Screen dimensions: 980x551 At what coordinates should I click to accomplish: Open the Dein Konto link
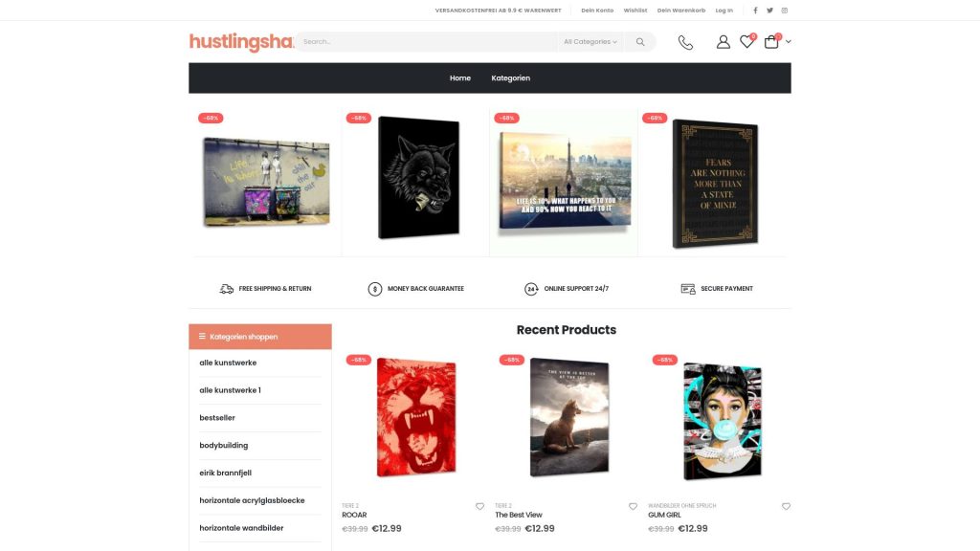click(x=597, y=11)
